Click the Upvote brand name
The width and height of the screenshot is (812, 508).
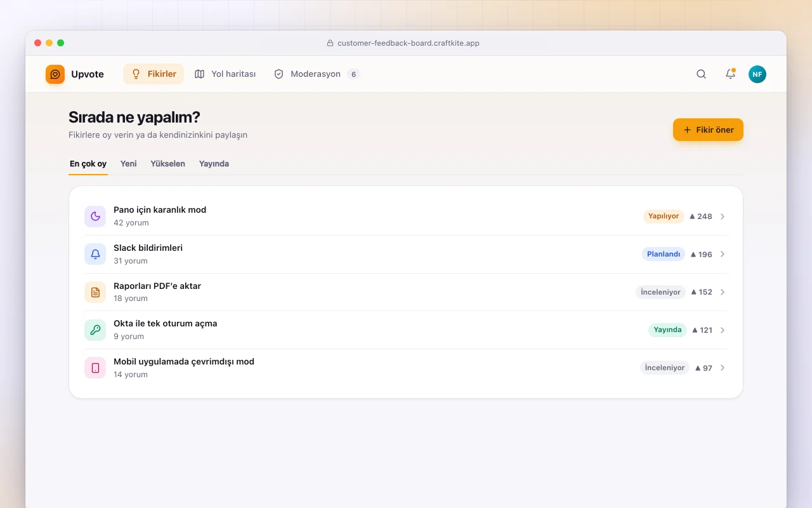88,74
